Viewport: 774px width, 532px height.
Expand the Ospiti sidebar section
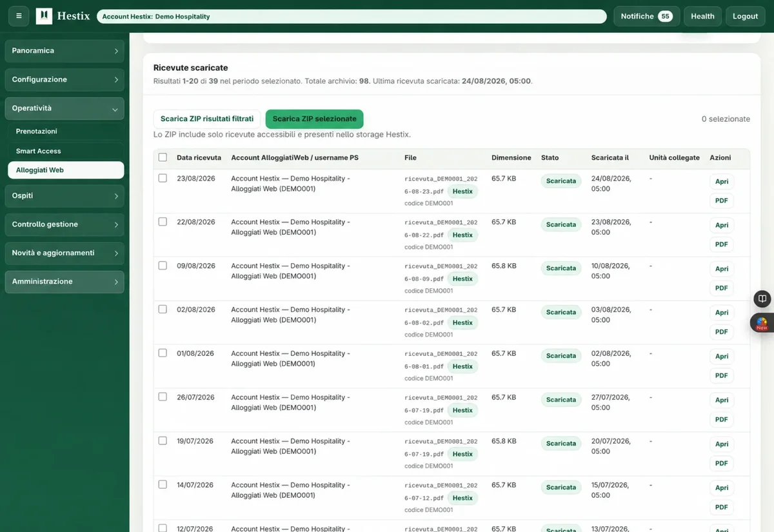(64, 195)
